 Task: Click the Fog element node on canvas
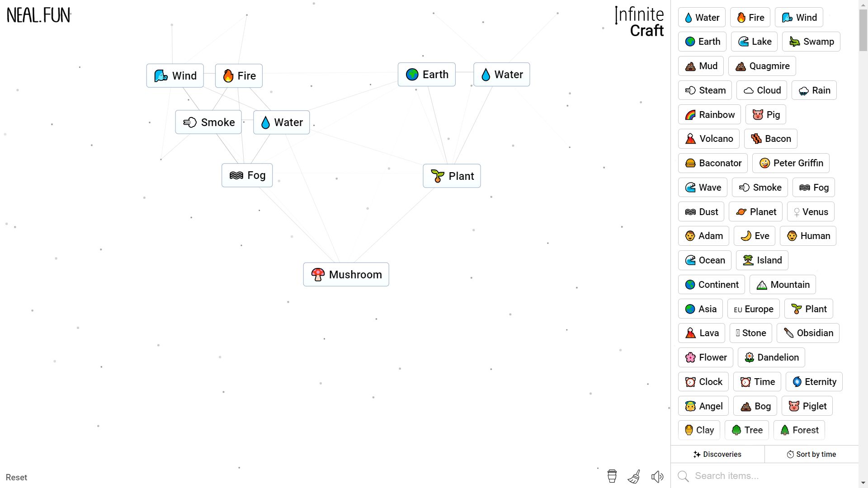[247, 175]
